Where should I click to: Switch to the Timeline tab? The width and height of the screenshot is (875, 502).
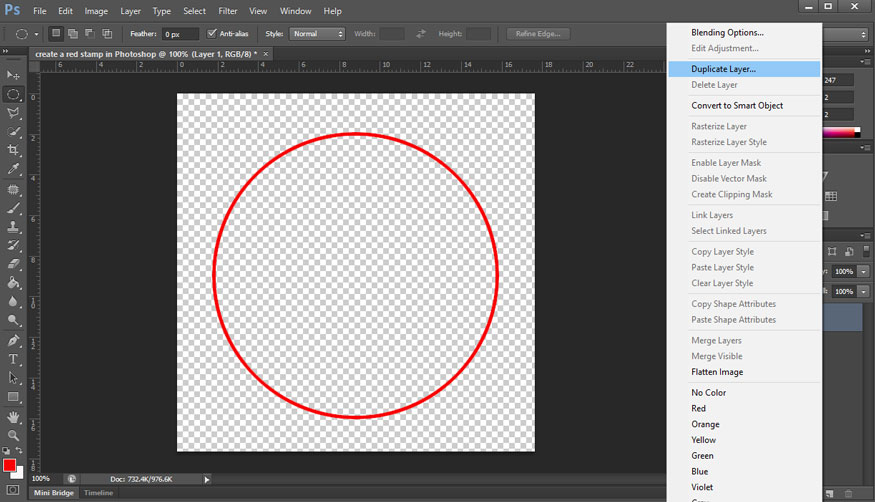[x=98, y=493]
